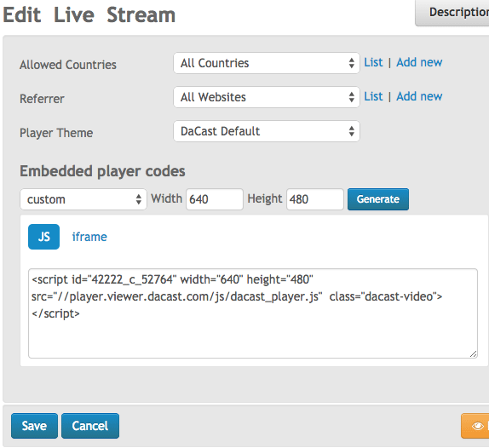Click the textarea resize handle corner
This screenshot has width=489, height=448.
[473, 353]
